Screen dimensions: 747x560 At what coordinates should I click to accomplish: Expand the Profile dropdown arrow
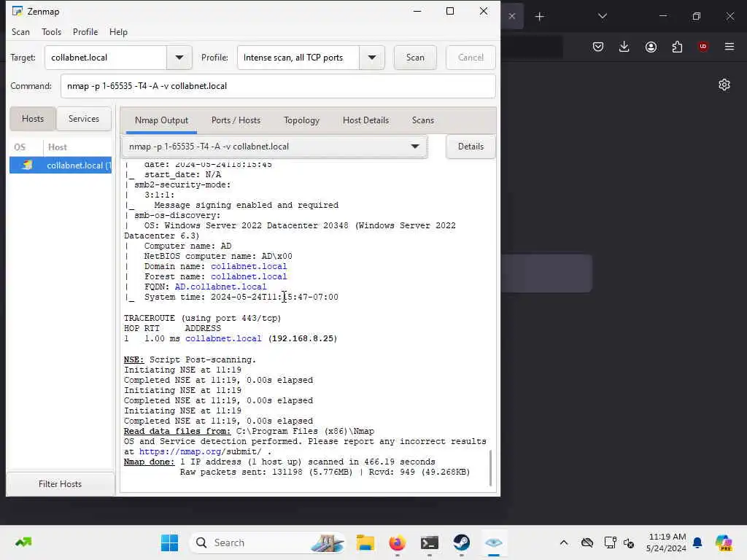pos(372,58)
